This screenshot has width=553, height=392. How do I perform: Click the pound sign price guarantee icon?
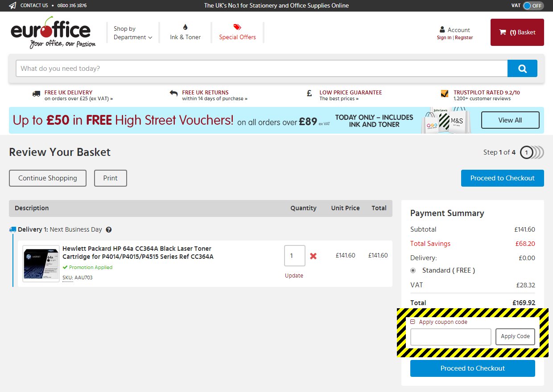click(310, 94)
